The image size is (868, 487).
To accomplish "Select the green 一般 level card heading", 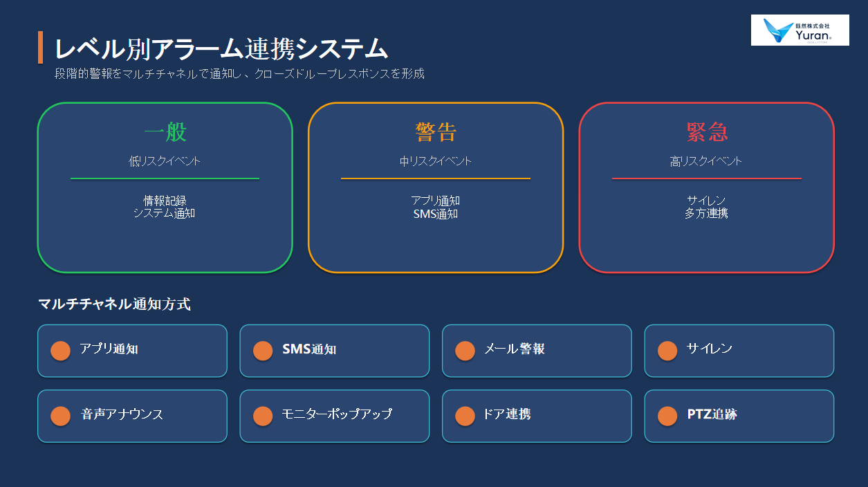I will [165, 131].
